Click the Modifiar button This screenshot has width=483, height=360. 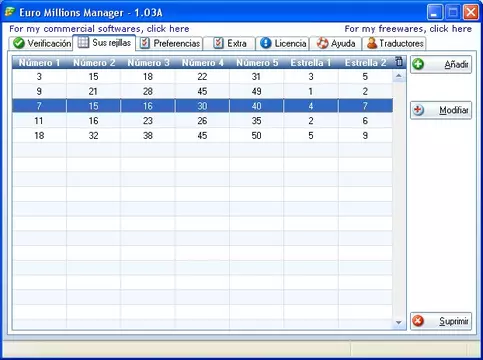click(x=441, y=110)
